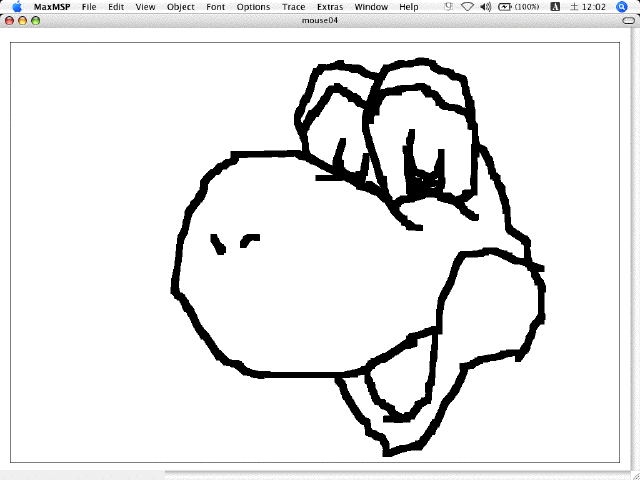Open the Options menu

click(x=253, y=7)
